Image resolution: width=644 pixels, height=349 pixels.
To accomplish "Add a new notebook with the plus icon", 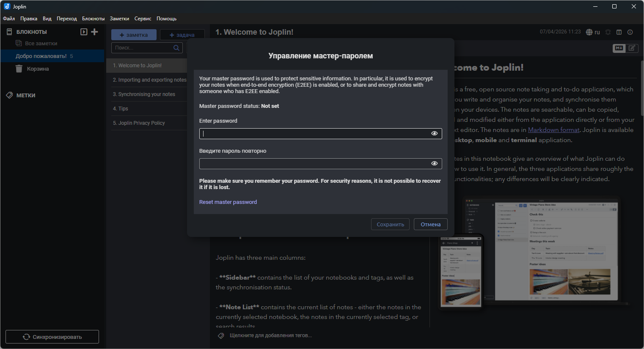I will pos(95,32).
